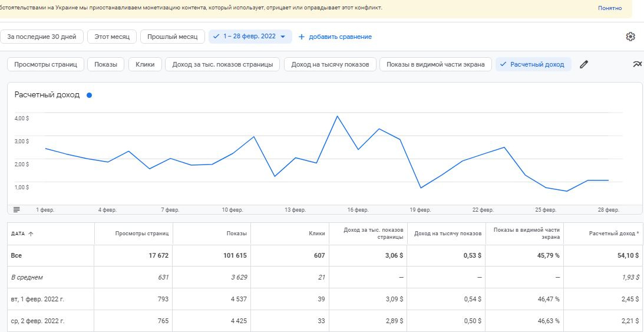Sort table by Показы column header
Screen dimensions: 644x332
point(236,234)
